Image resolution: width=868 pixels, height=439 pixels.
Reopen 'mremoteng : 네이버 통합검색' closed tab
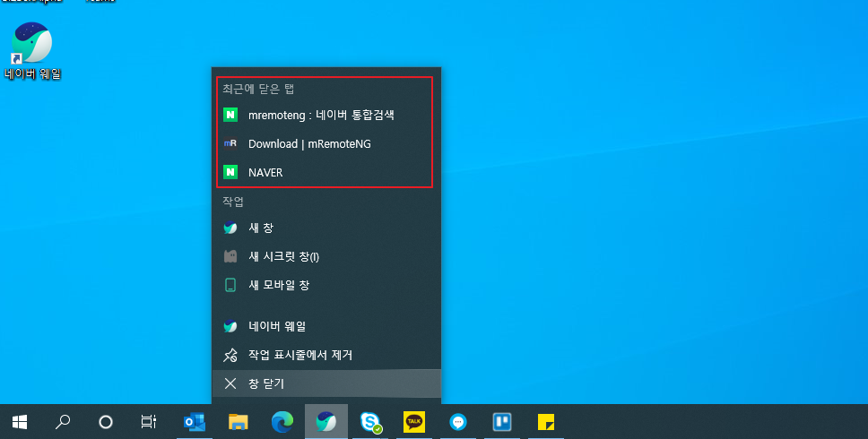click(326, 115)
